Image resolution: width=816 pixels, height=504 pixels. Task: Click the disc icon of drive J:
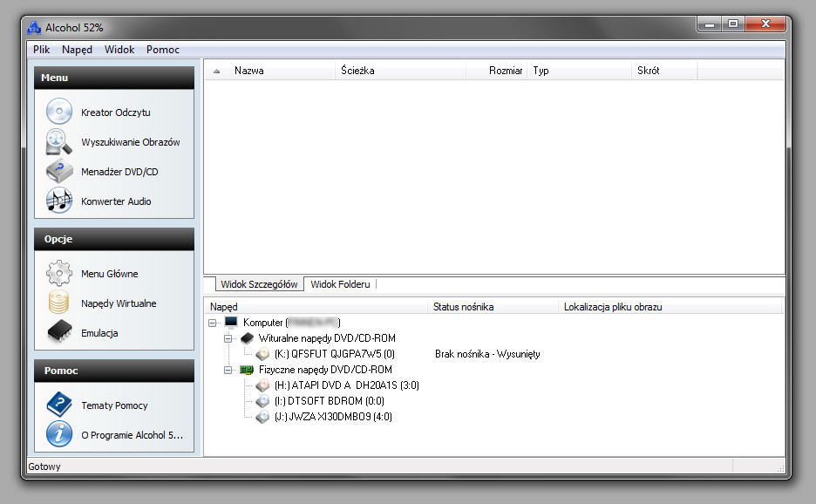point(262,417)
